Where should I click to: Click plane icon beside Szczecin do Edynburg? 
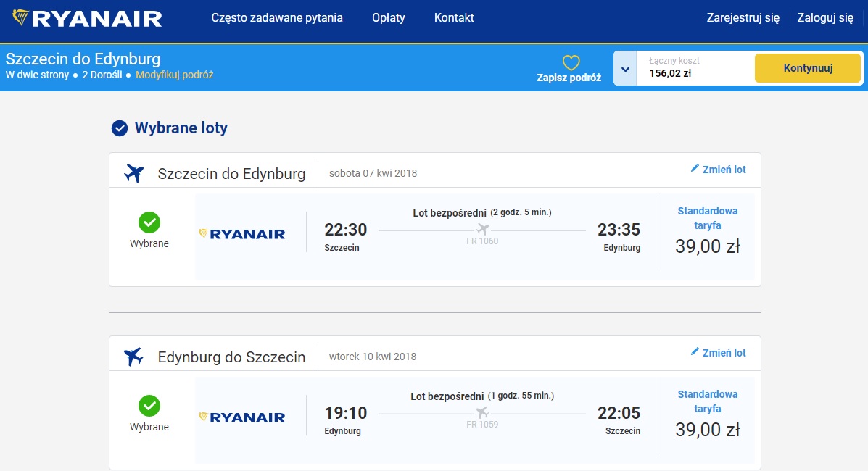point(133,173)
